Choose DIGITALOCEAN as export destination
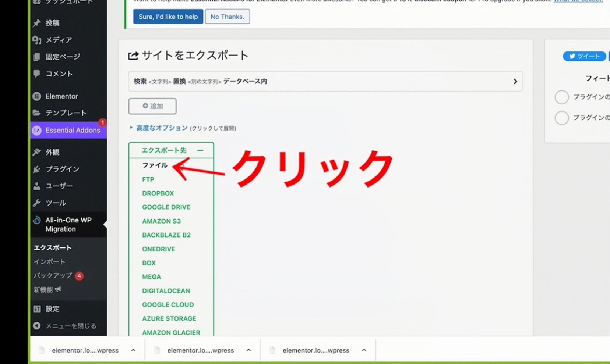 (x=166, y=291)
